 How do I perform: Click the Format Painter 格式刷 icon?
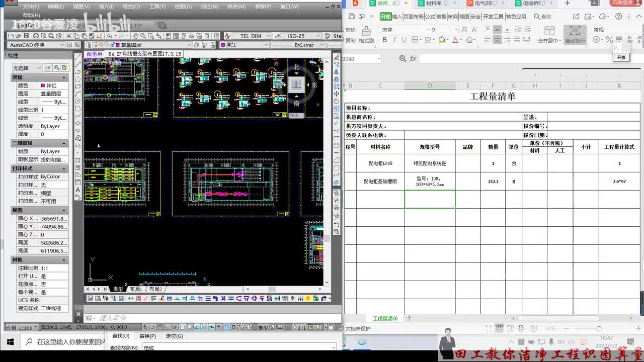tap(366, 34)
